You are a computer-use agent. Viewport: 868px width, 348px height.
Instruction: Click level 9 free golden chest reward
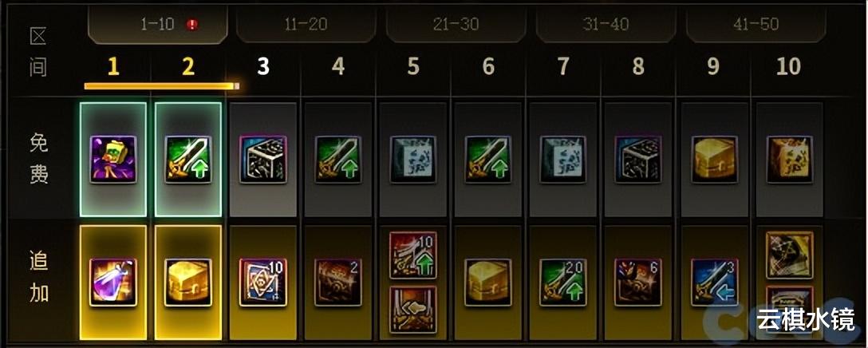point(714,160)
